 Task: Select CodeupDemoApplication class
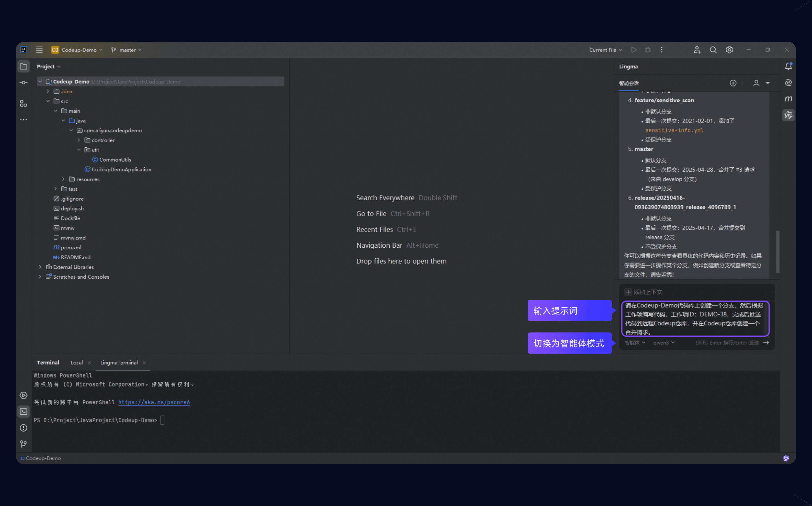click(118, 169)
